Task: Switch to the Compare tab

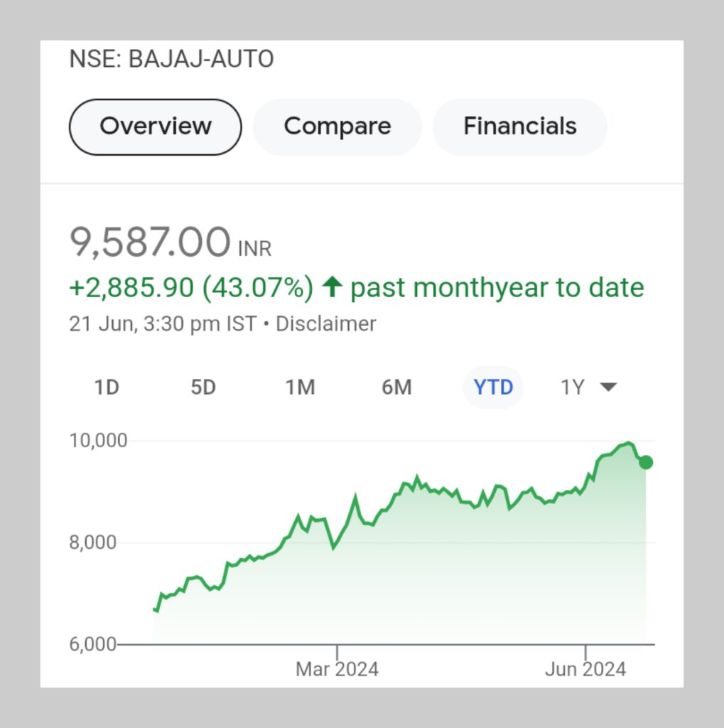Action: click(x=337, y=127)
